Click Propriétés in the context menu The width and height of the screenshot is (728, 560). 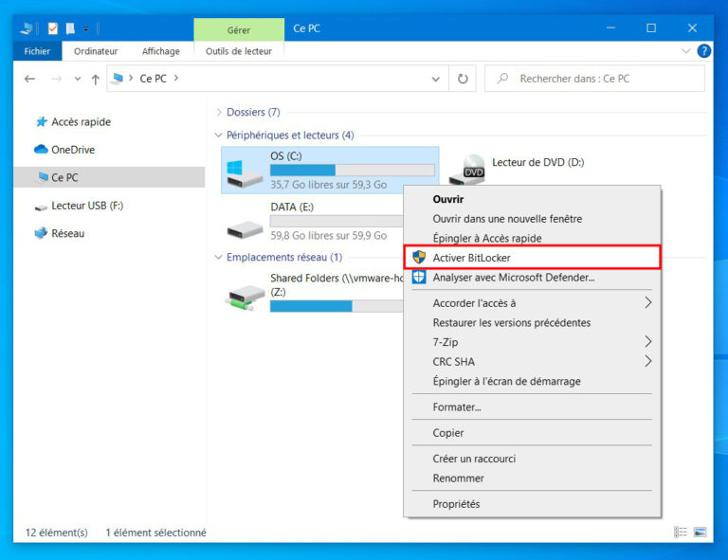tap(456, 504)
